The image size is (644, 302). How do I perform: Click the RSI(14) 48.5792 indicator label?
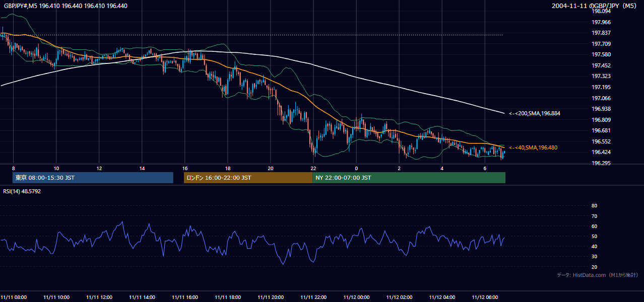pos(22,191)
